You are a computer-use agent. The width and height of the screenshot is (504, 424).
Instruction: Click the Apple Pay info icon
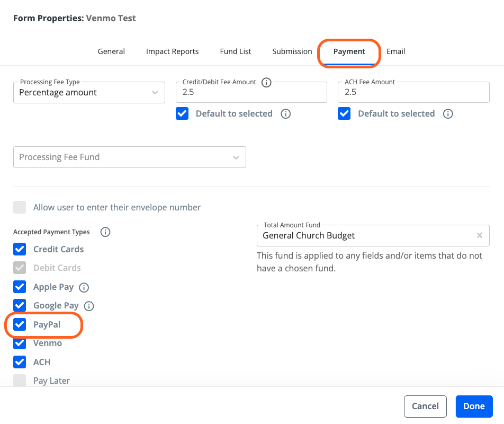84,287
